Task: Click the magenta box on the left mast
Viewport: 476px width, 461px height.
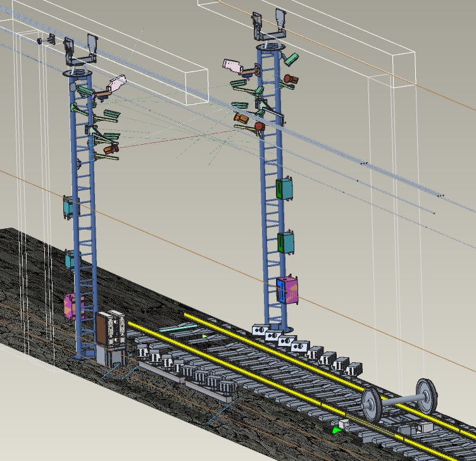Action: click(73, 306)
